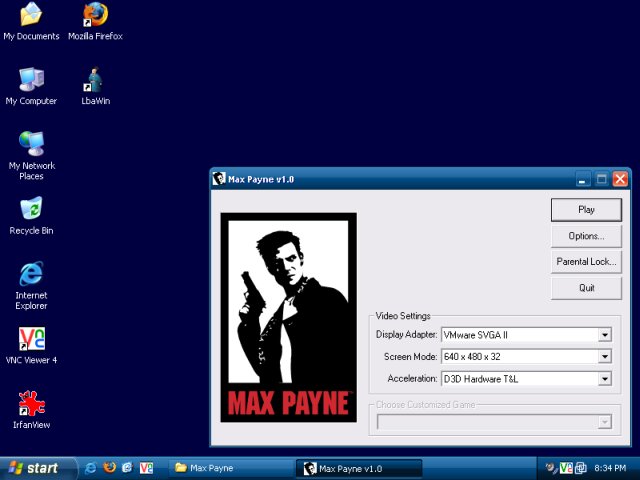Close the Max Payne v1.0 window
Screen dimensions: 640x480
(620, 179)
